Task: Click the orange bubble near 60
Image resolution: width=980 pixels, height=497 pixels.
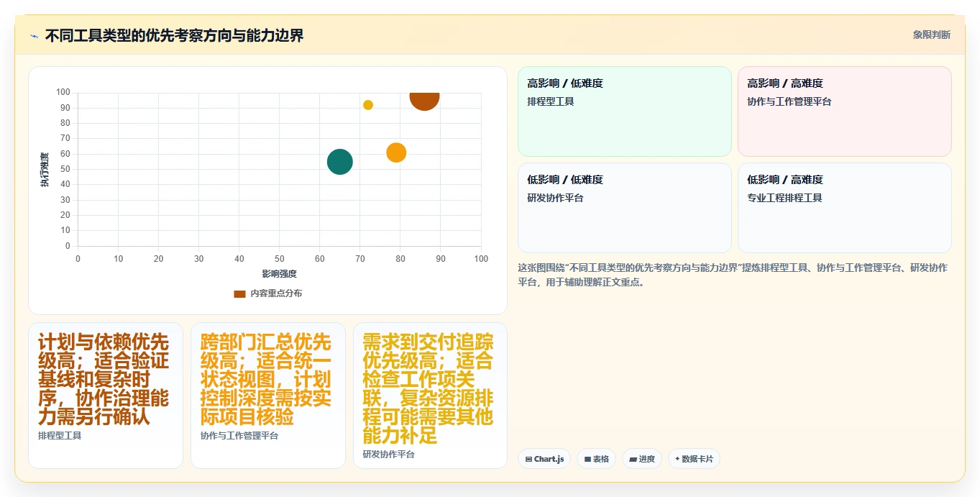Action: [x=396, y=152]
